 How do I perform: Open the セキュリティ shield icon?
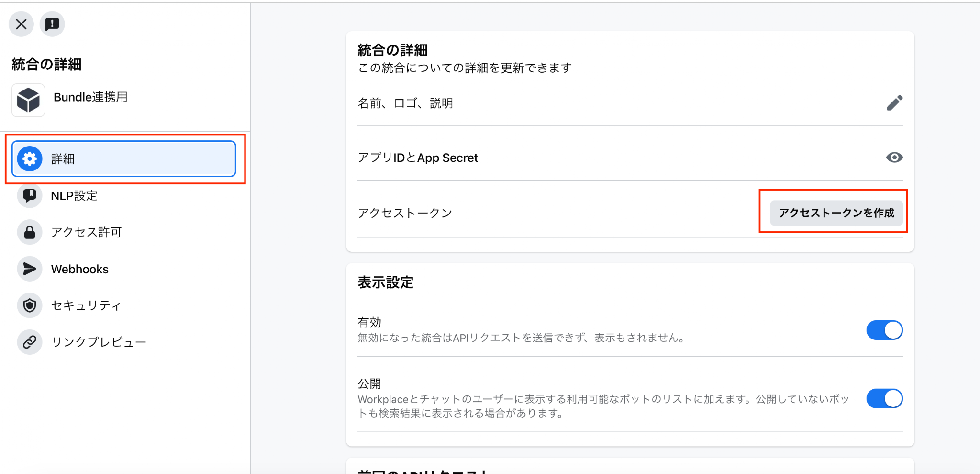30,305
